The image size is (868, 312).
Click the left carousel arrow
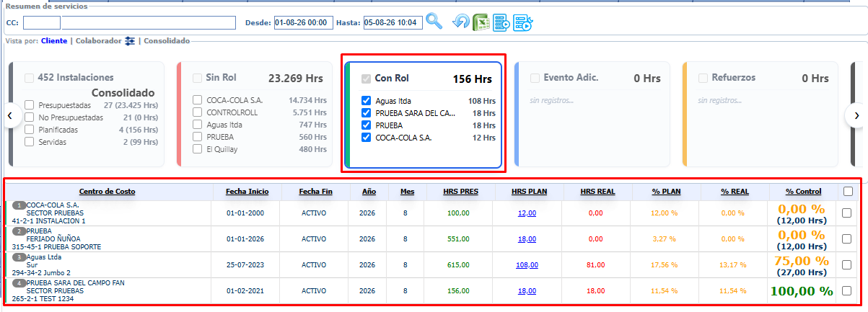(x=10, y=115)
